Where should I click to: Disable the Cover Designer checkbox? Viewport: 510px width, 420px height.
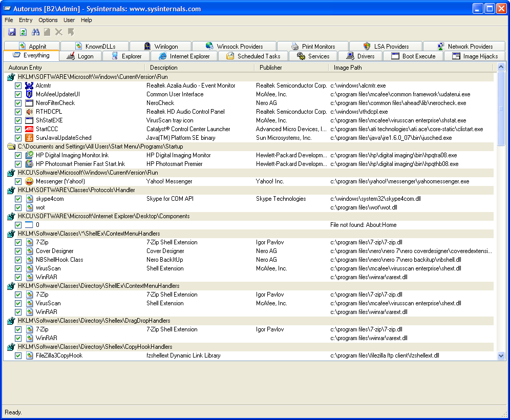[x=18, y=251]
